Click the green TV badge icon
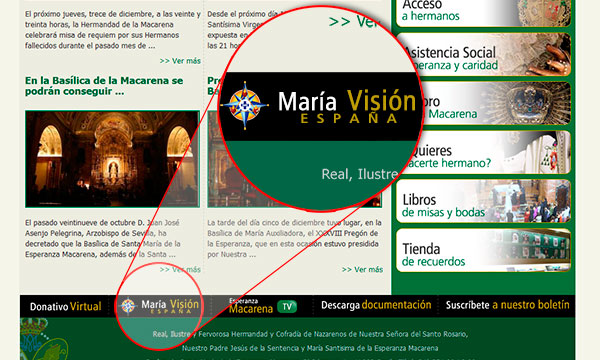This screenshot has height=360, width=600. click(287, 306)
